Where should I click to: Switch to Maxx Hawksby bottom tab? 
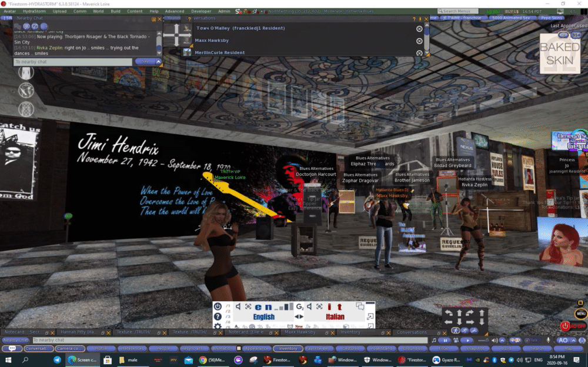coord(300,332)
